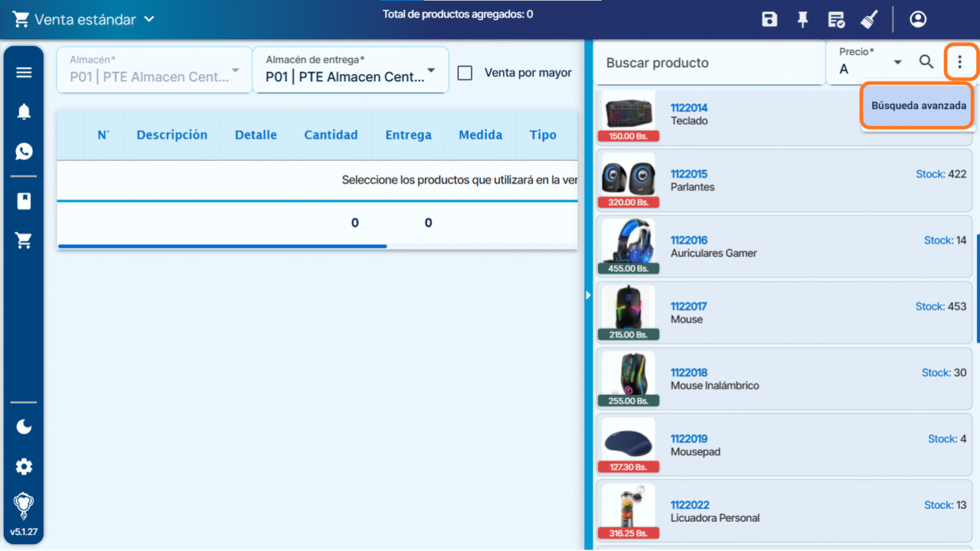Click the three-dots more options menu
Image resolution: width=980 pixels, height=551 pixels.
(960, 63)
